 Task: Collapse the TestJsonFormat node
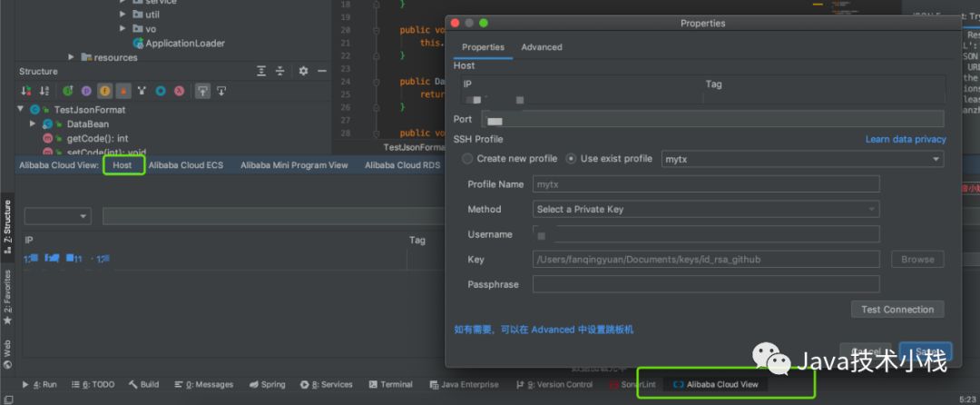[x=21, y=109]
